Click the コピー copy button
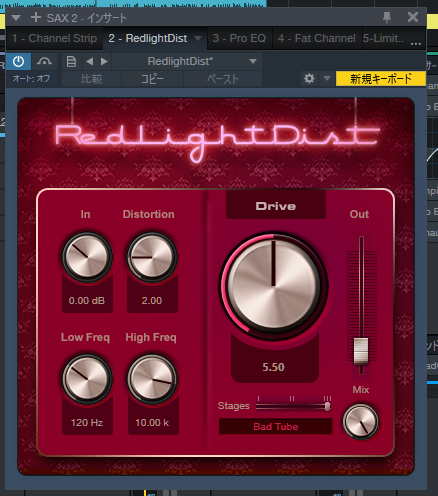This screenshot has height=496, width=438. tap(152, 79)
